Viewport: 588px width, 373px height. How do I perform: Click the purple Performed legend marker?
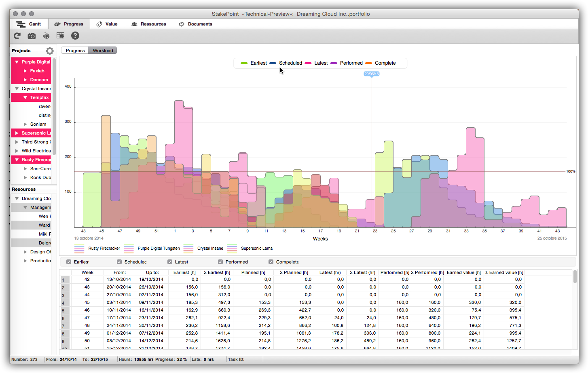coord(334,63)
